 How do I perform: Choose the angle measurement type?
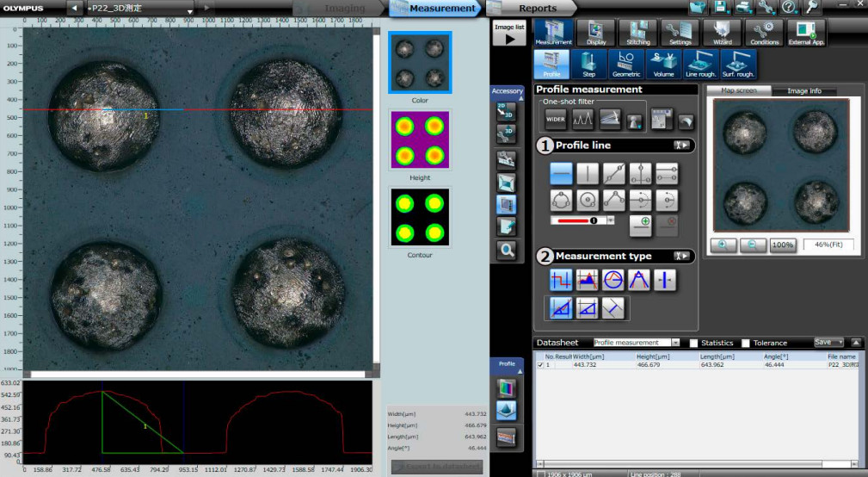639,281
